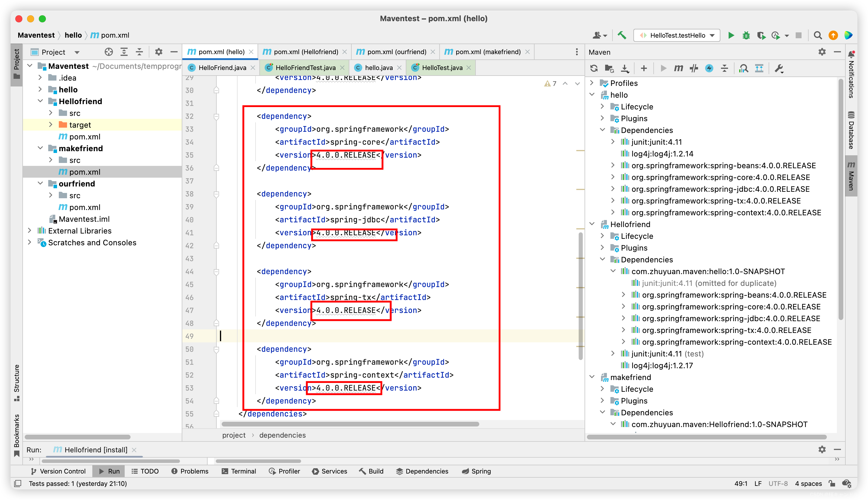Open Database side panel
The width and height of the screenshot is (868, 500).
point(851,131)
